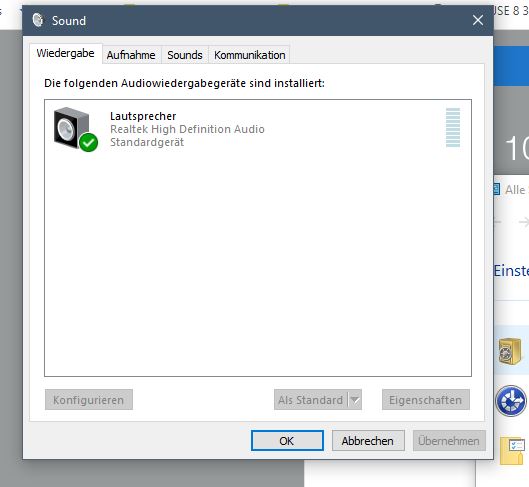529x487 pixels.
Task: Open the blue circular arrow control panel icon
Action: [511, 401]
